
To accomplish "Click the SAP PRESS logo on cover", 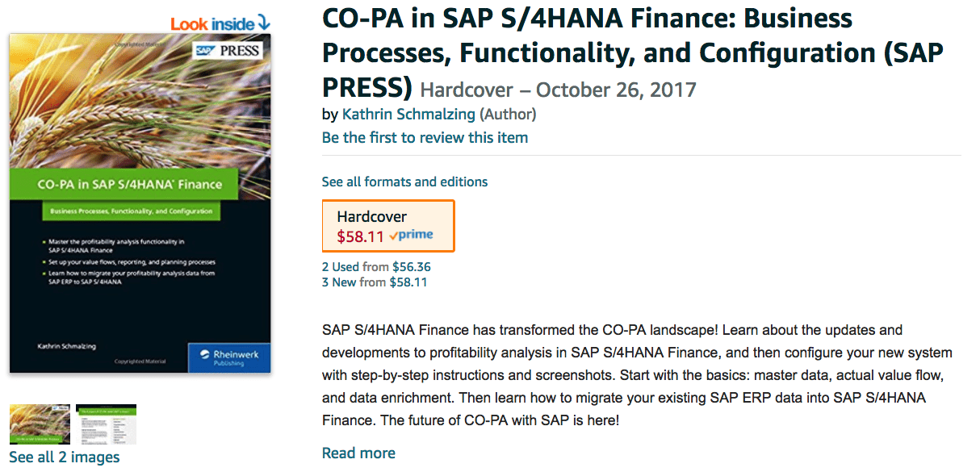I will [228, 51].
